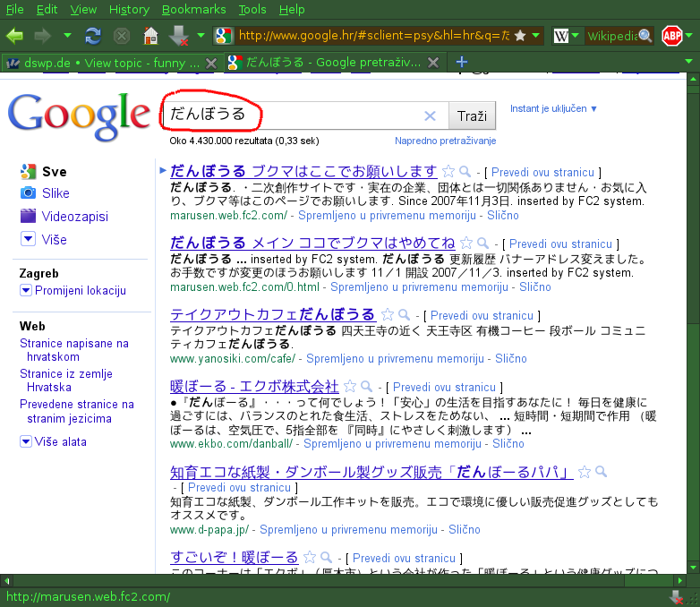Star the テイクアウトカフェ search result
Viewport: 700px width, 607px height.
click(388, 315)
